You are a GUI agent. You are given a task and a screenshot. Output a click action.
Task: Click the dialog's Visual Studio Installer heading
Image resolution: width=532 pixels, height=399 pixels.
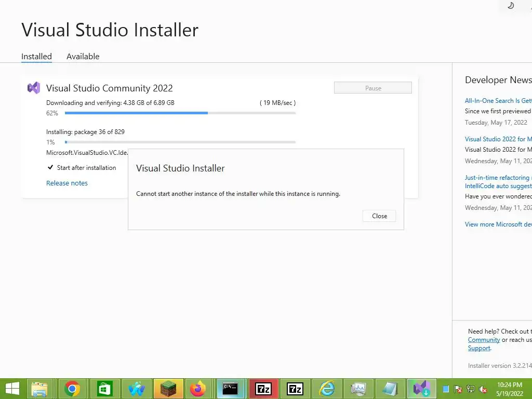click(x=180, y=168)
